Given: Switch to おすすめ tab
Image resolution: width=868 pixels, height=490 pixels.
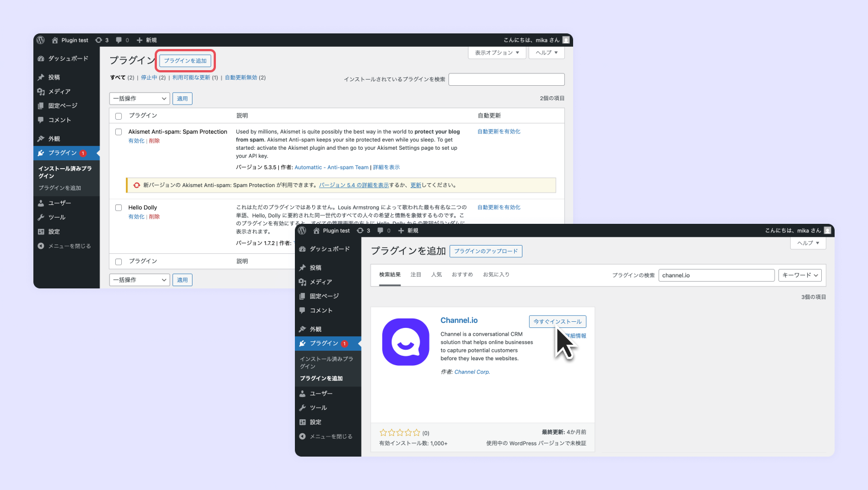Looking at the screenshot, I should (462, 275).
